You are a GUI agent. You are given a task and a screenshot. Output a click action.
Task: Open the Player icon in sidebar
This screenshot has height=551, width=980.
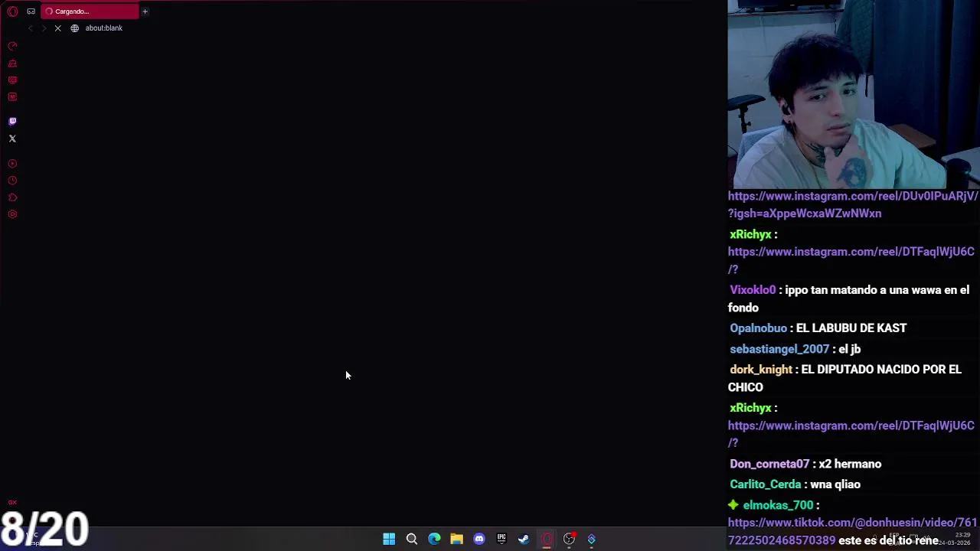click(x=12, y=164)
